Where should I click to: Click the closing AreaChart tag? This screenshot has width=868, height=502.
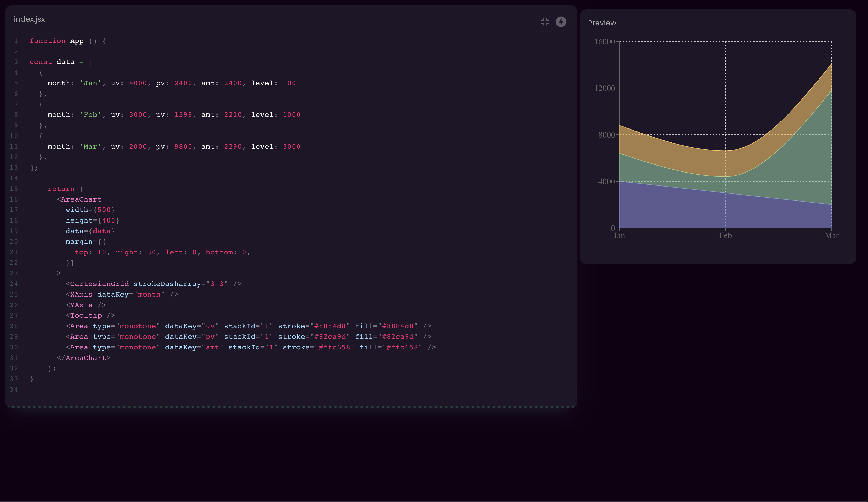click(x=83, y=358)
